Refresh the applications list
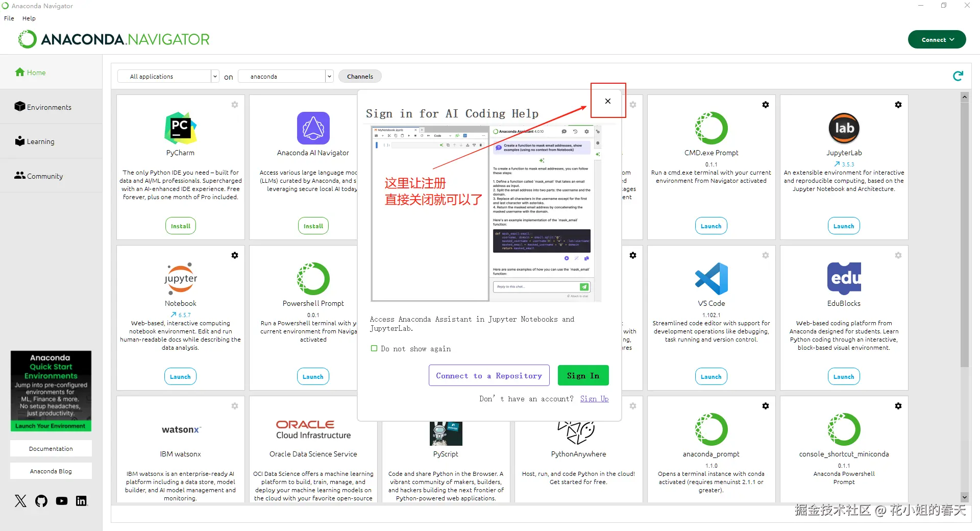Screen dimensions: 980x531 pyautogui.click(x=958, y=76)
